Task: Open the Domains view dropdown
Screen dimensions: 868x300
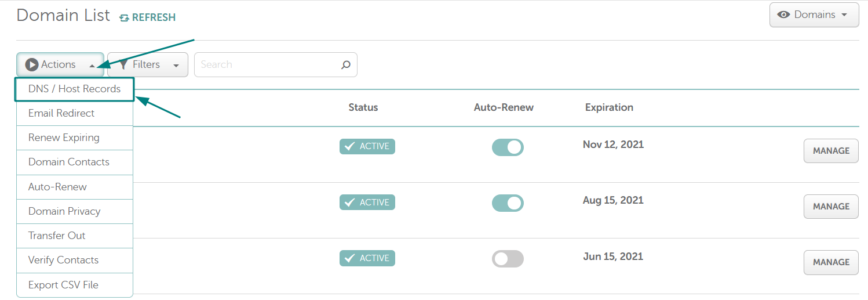Action: [x=844, y=15]
